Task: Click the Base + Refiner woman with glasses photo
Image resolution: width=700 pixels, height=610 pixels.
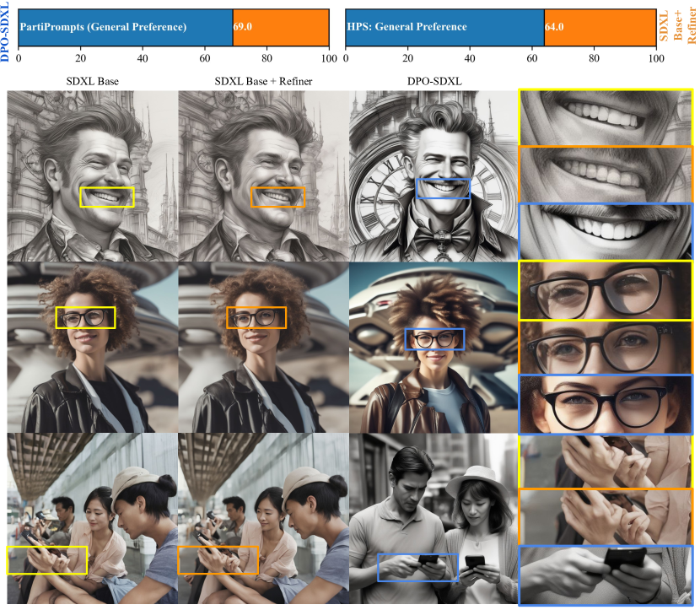Action: 263,347
